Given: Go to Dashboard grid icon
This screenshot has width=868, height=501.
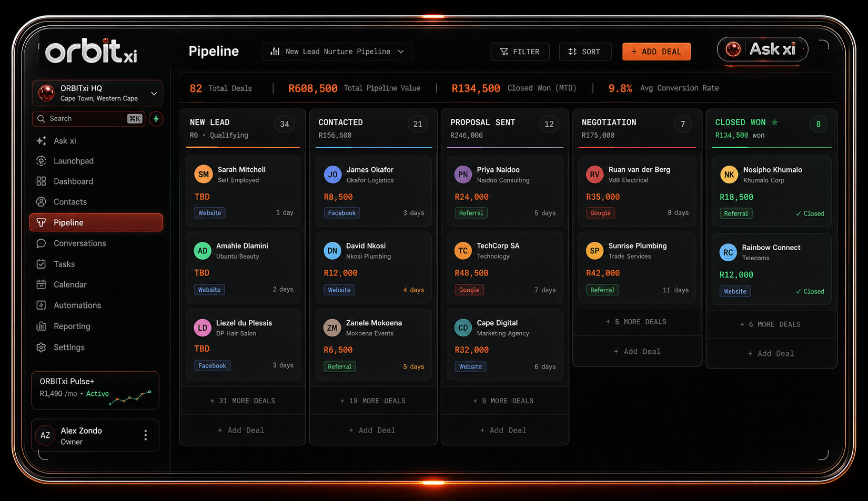Looking at the screenshot, I should click(41, 181).
